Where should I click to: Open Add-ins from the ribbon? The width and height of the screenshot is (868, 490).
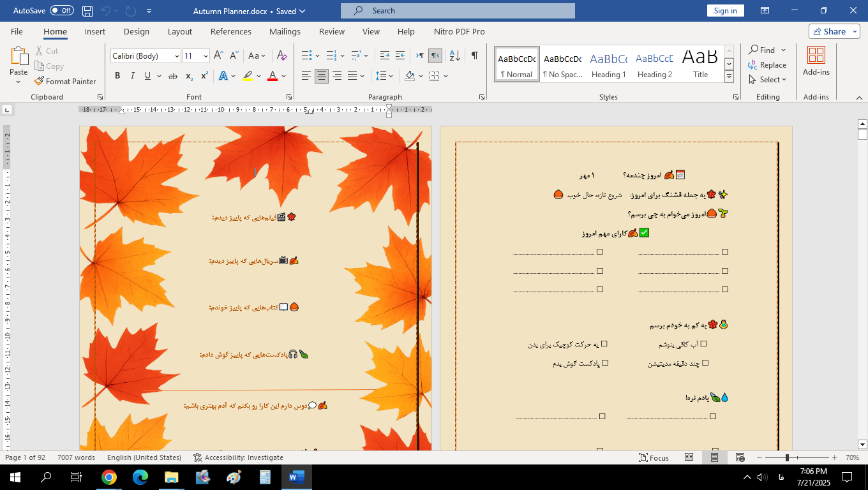(x=816, y=62)
